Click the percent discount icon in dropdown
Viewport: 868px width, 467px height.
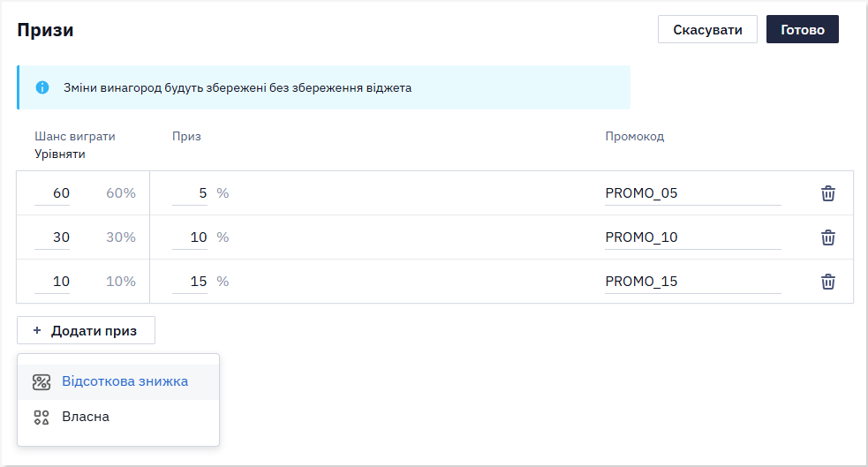(x=42, y=381)
